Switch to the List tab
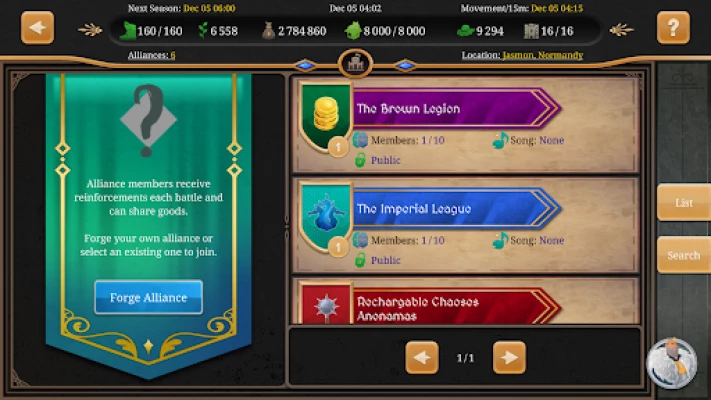This screenshot has height=400, width=711. [683, 203]
